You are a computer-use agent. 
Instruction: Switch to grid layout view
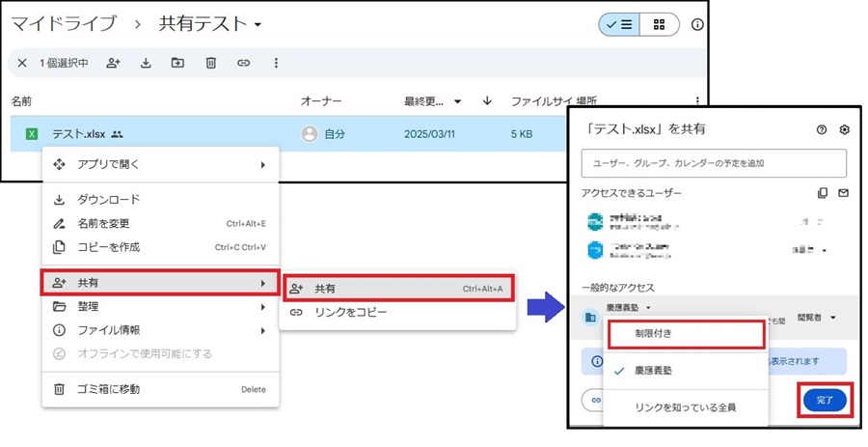click(659, 25)
